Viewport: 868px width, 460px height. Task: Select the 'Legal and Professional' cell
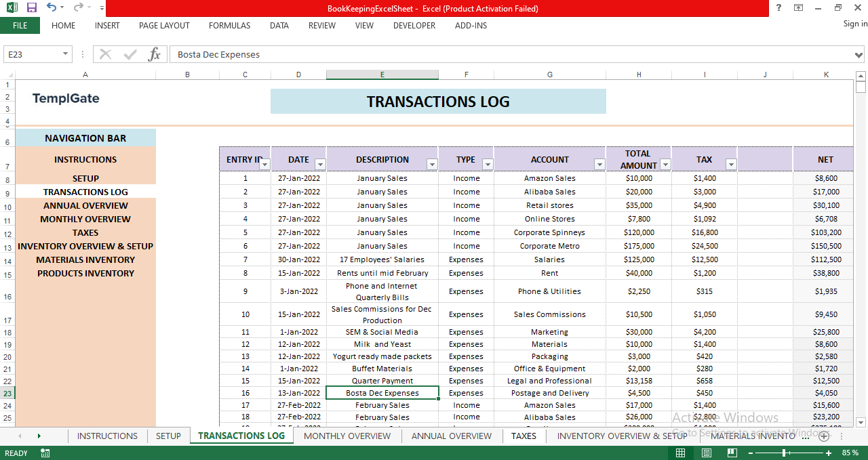(549, 381)
